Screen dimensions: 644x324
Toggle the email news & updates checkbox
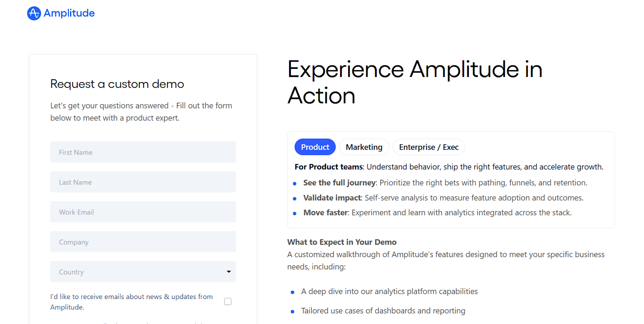click(x=228, y=301)
